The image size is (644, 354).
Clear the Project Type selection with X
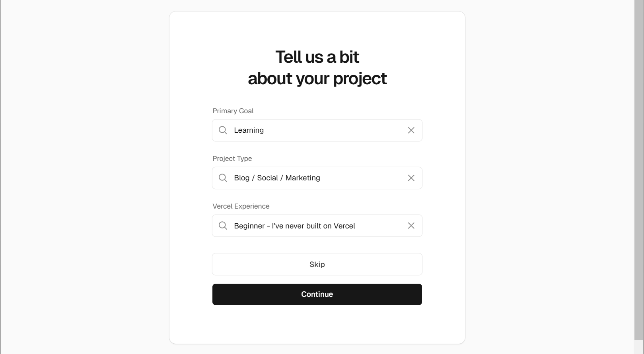click(x=411, y=178)
